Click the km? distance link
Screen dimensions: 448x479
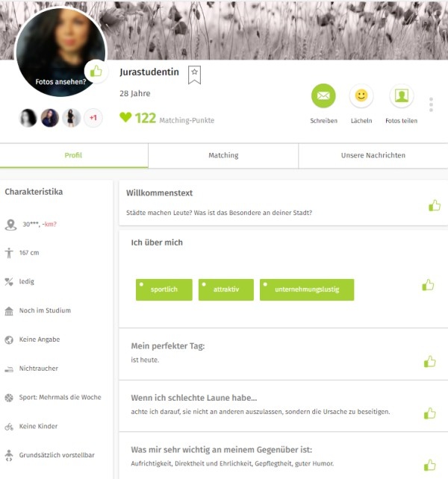pyautogui.click(x=50, y=225)
